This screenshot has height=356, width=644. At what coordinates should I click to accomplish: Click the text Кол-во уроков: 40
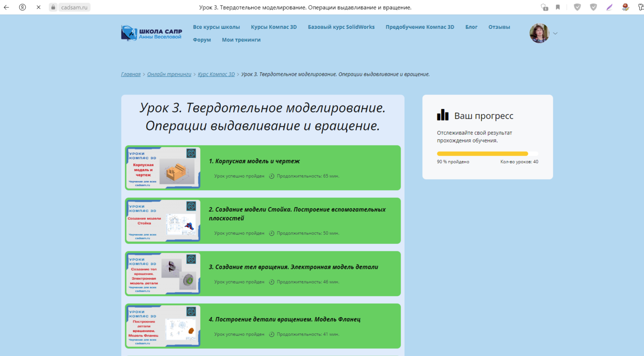pos(519,162)
